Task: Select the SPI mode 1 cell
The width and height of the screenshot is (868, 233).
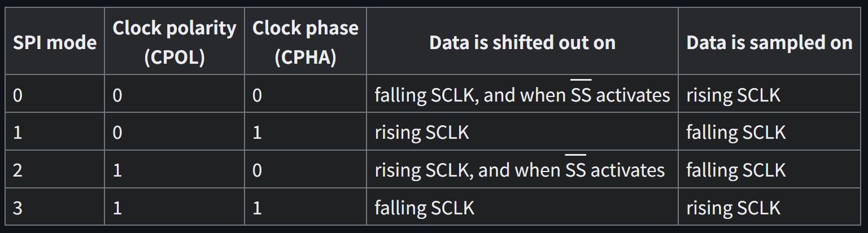Action: tap(18, 133)
